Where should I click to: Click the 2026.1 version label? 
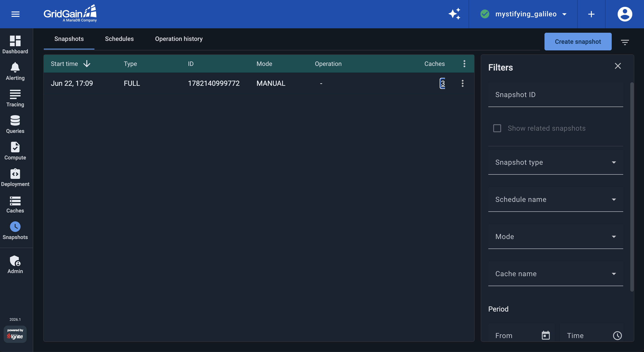point(15,319)
